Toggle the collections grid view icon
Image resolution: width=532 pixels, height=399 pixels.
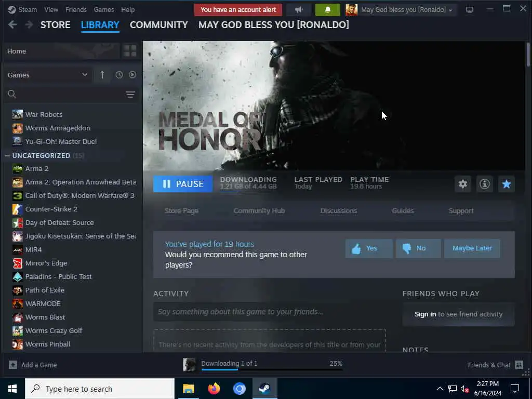(130, 51)
